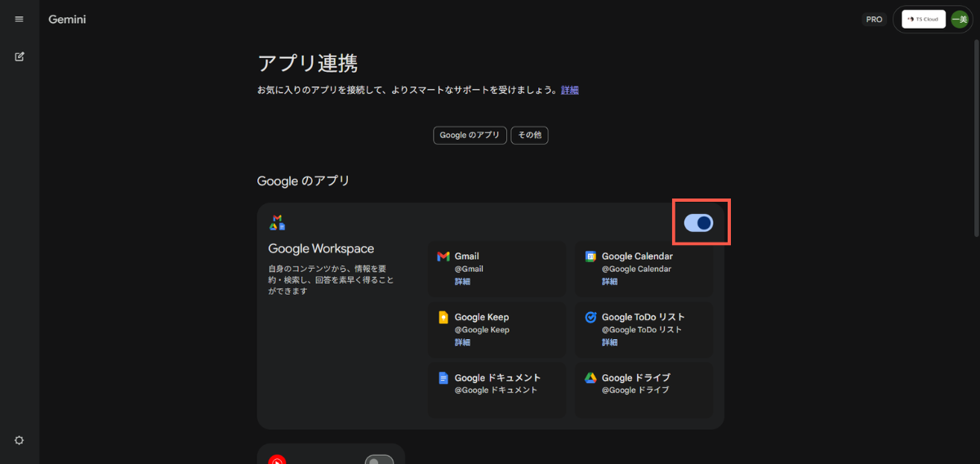Click the @Gmail handle text
This screenshot has height=464, width=980.
(469, 269)
